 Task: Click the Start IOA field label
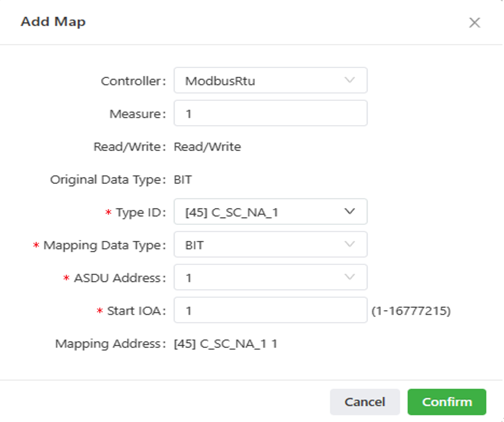[136, 311]
